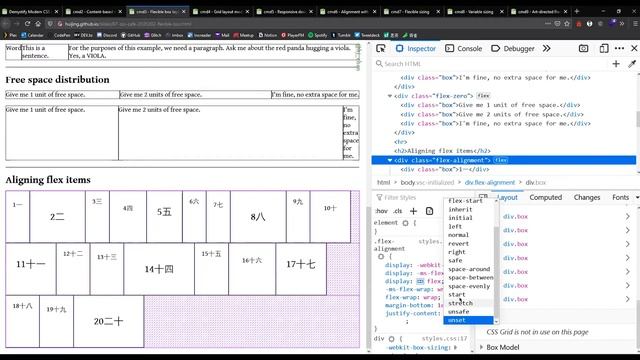Add a new node with plus icon
This screenshot has width=640, height=360.
(616, 64)
